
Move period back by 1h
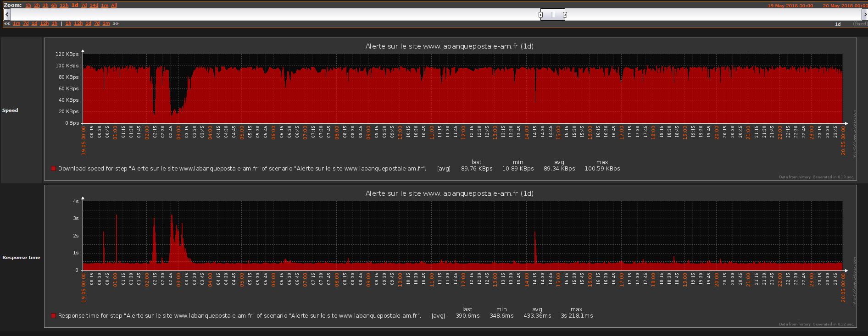[x=55, y=23]
